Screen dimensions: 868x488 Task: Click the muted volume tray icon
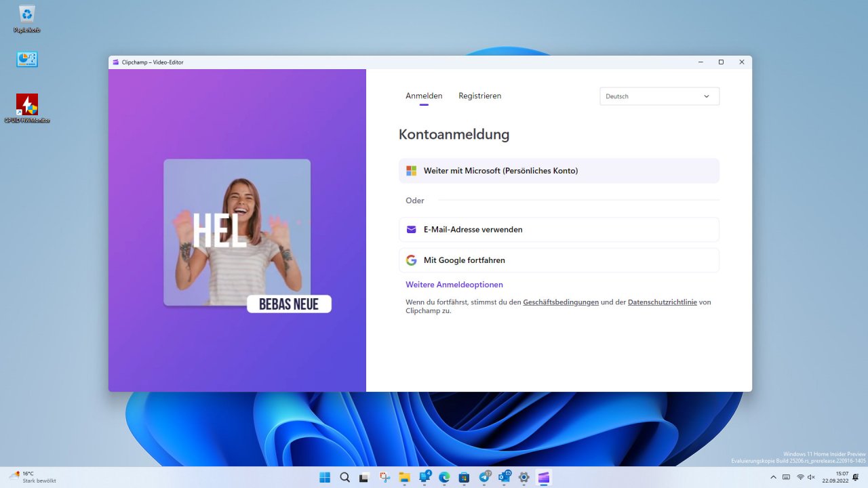click(x=812, y=477)
